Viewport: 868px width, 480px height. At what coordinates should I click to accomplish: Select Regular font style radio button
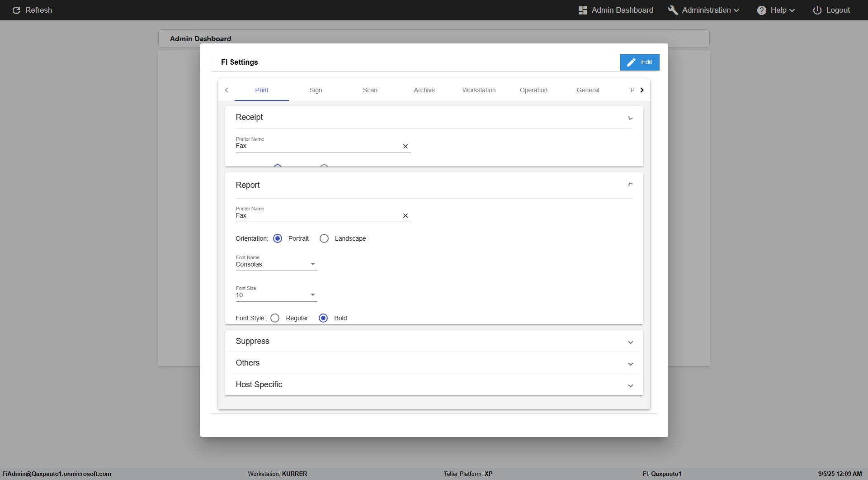[275, 318]
